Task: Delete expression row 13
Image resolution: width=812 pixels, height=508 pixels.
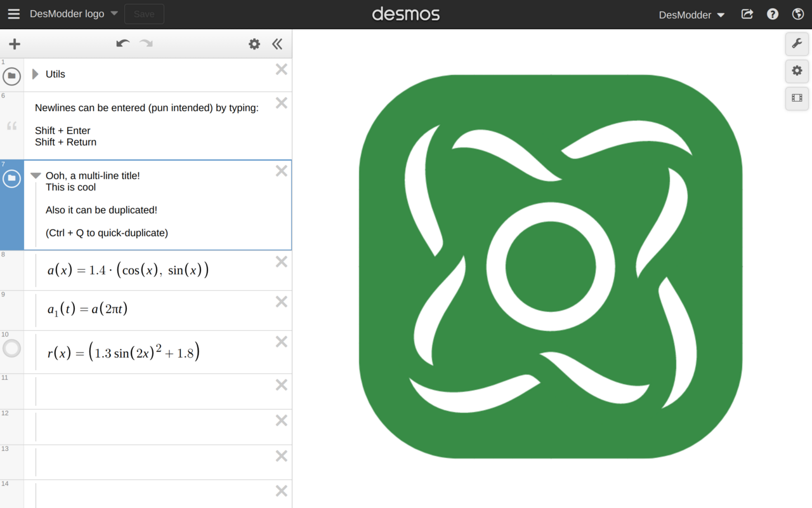Action: click(282, 456)
